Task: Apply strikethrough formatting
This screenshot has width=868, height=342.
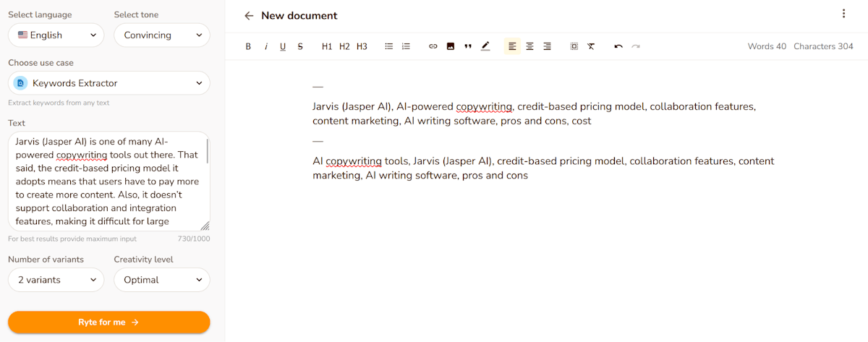Action: coord(300,46)
